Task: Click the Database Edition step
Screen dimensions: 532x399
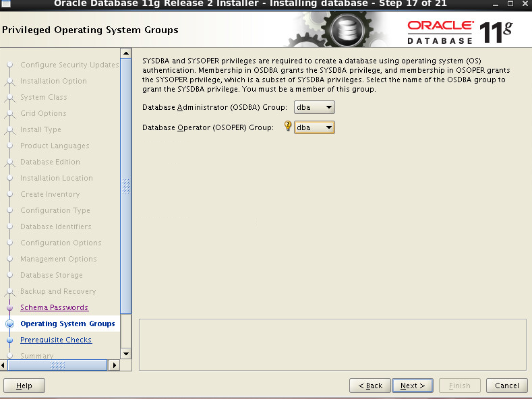Action: (50, 162)
